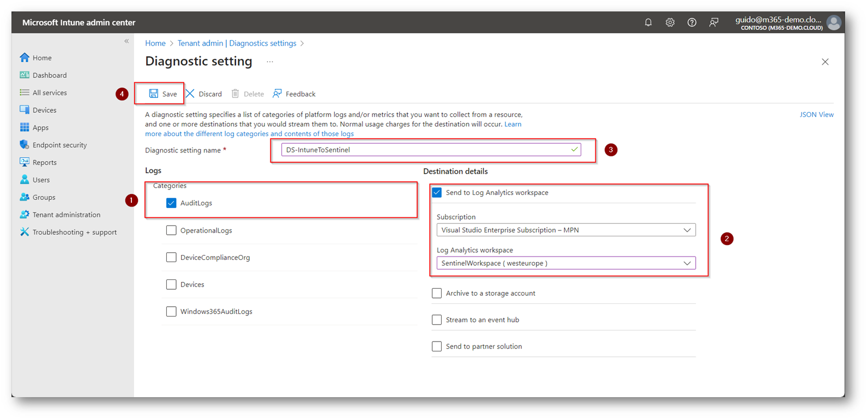Check Send to partner solution
The width and height of the screenshot is (868, 420).
point(437,346)
